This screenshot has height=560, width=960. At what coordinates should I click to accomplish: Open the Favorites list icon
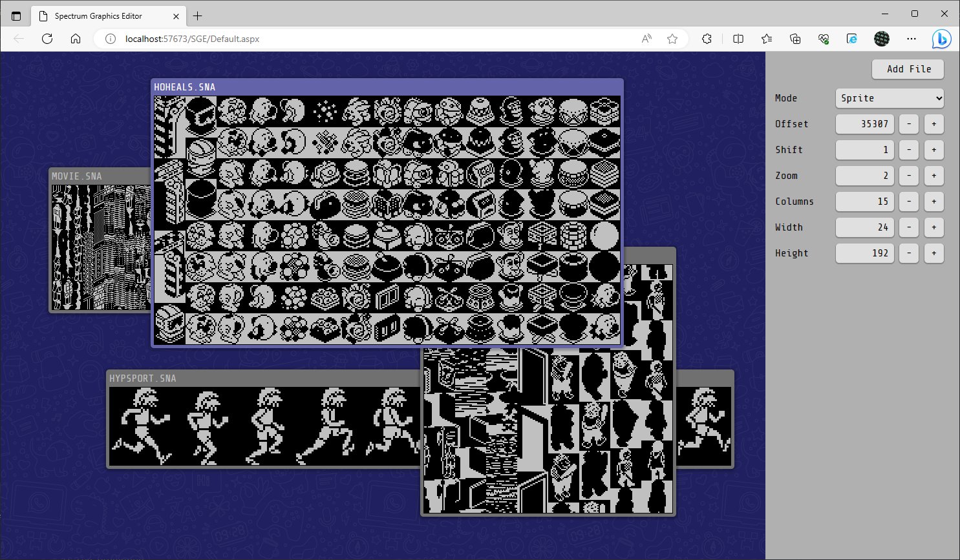pos(767,39)
